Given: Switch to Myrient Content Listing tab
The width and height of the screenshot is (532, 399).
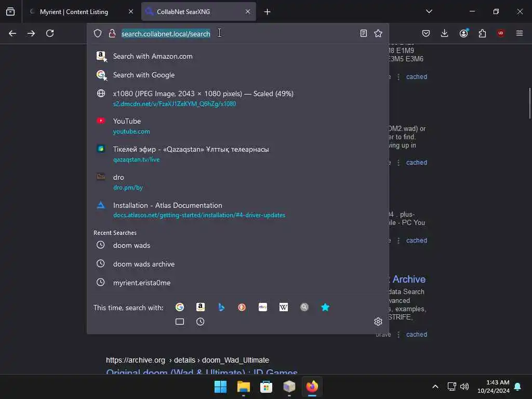Looking at the screenshot, I should click(x=74, y=12).
